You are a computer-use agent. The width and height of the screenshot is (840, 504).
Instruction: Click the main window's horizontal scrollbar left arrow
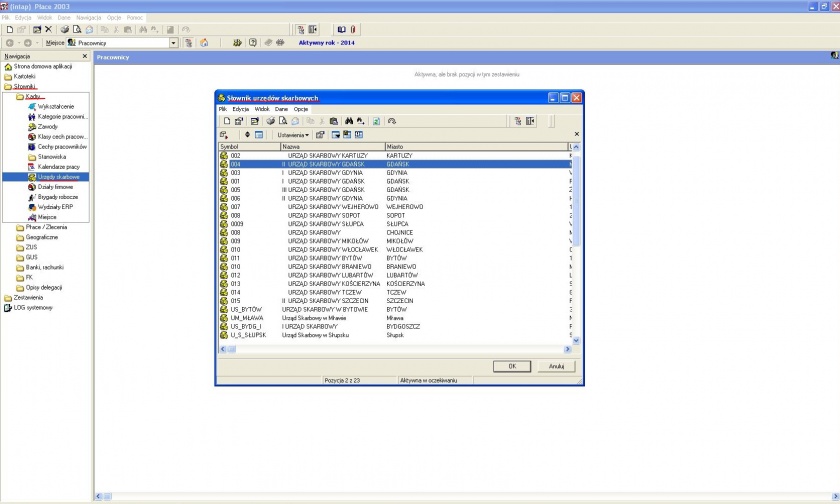(x=99, y=497)
